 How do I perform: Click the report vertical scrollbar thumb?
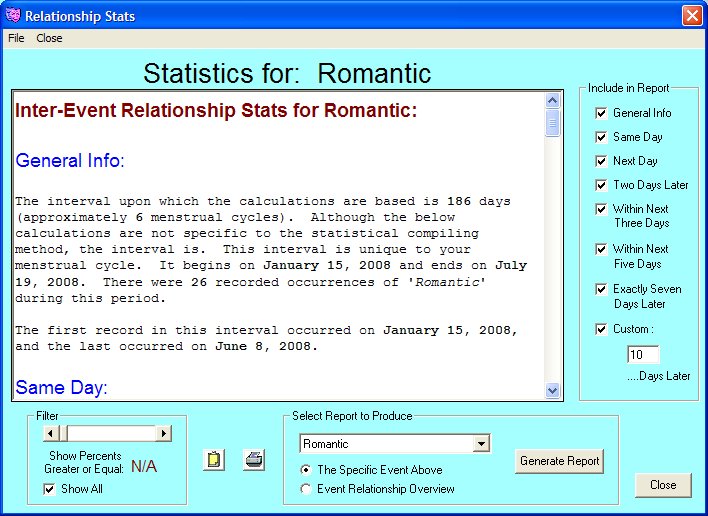(x=553, y=122)
